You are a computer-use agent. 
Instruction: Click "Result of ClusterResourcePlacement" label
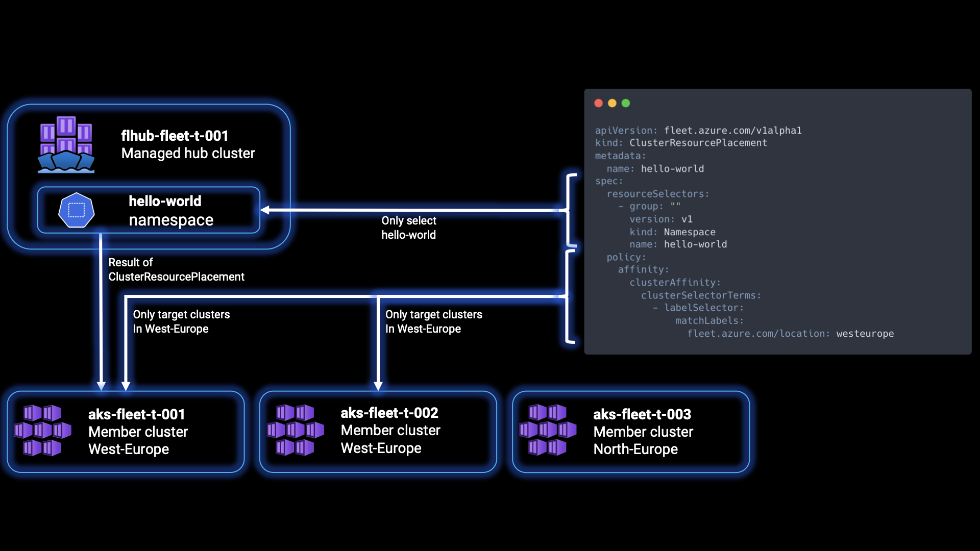(x=176, y=269)
